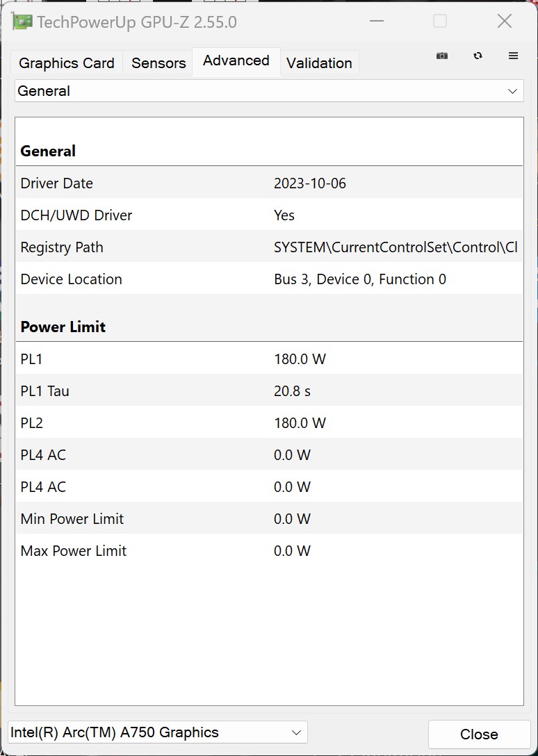Viewport: 538px width, 756px height.
Task: Switch to the Graphics Card tab
Action: (67, 63)
